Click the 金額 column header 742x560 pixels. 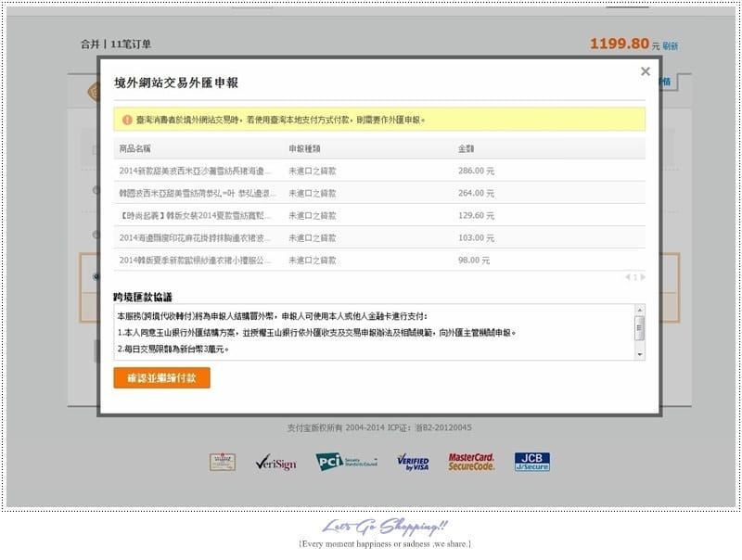click(466, 148)
